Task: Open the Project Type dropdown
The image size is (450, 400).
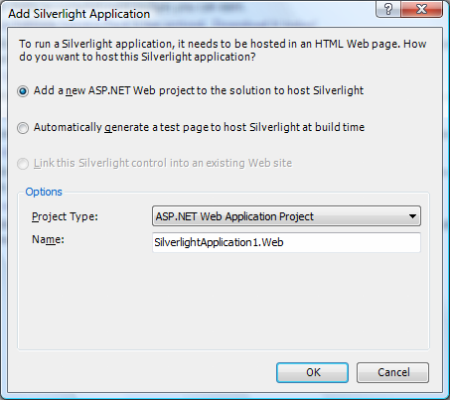Action: tap(286, 216)
